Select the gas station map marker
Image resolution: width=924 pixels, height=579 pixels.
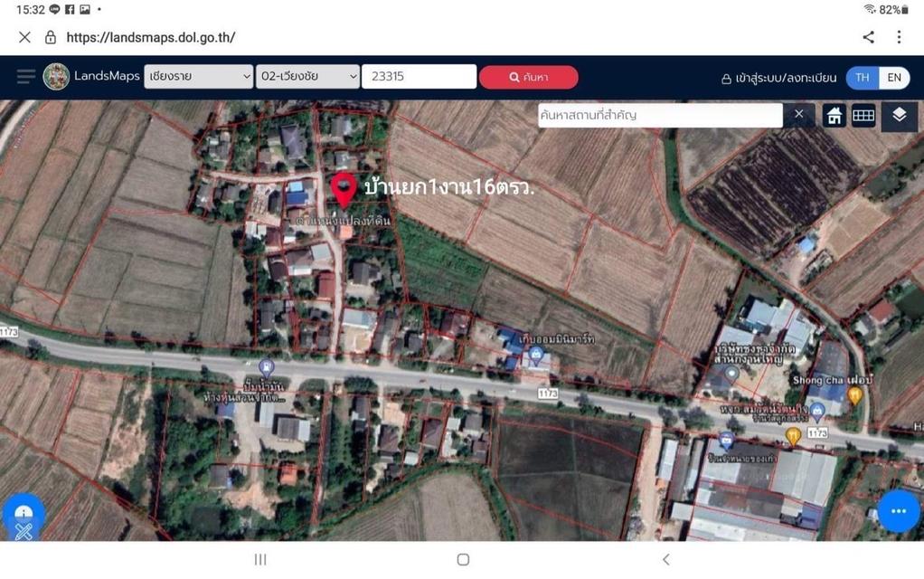[267, 368]
